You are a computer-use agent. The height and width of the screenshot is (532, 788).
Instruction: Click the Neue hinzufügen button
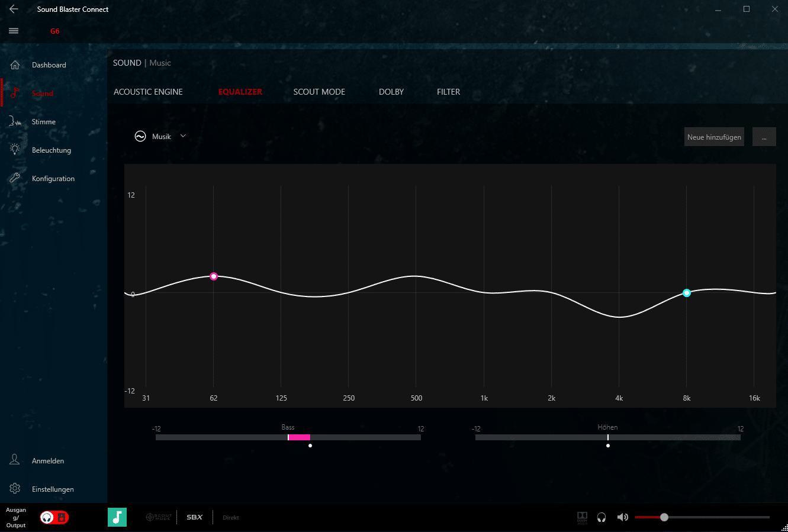pos(714,137)
